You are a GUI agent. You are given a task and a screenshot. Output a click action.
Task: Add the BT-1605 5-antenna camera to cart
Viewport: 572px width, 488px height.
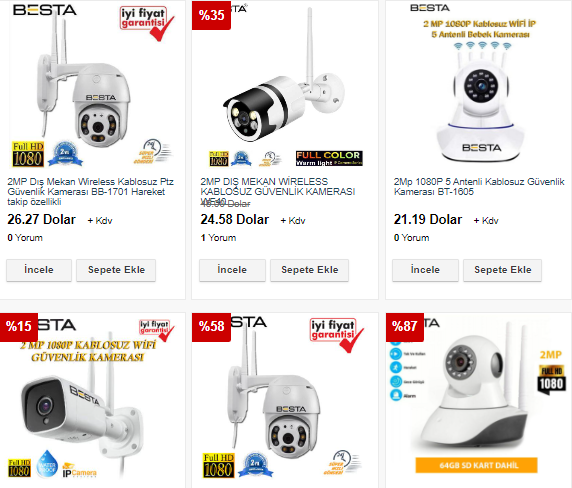[502, 270]
